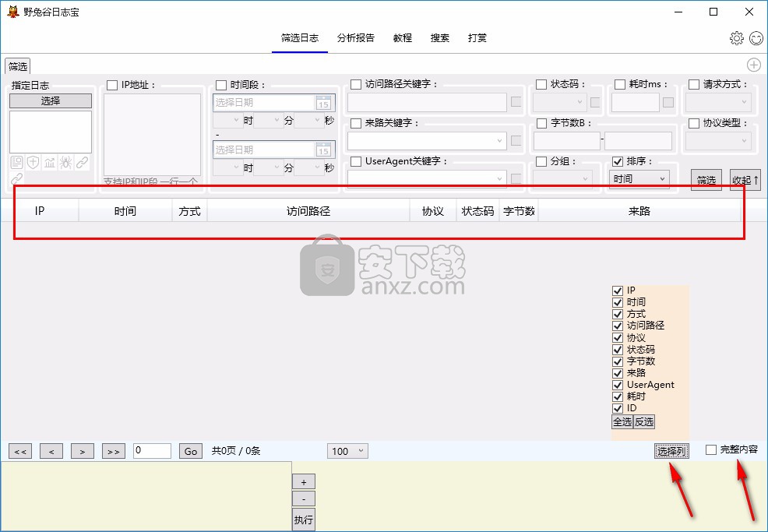The image size is (768, 532).
Task: Open the 协议类型 dropdown
Action: coord(718,140)
